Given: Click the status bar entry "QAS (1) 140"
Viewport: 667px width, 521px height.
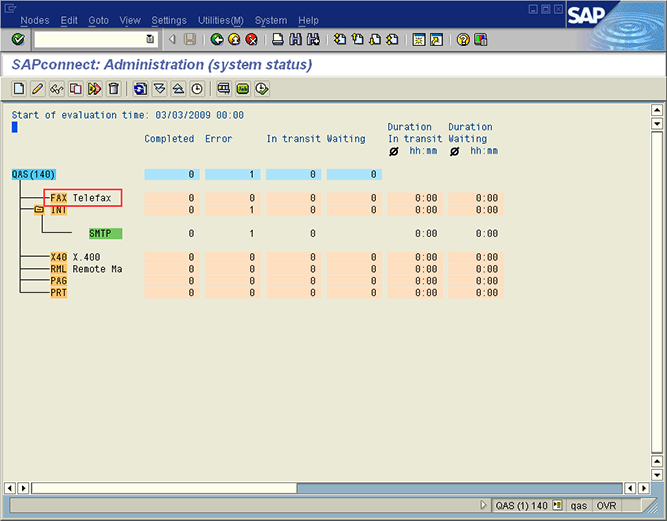Looking at the screenshot, I should 521,506.
